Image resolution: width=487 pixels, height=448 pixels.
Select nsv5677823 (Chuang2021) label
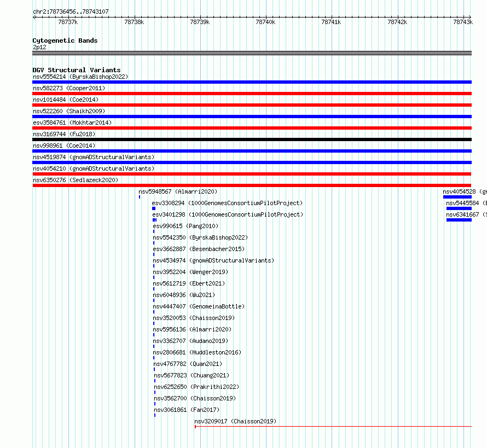(x=192, y=375)
